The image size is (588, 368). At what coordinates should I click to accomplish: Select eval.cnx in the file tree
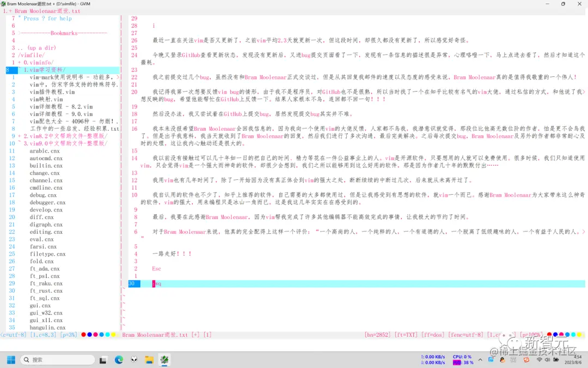coord(41,239)
